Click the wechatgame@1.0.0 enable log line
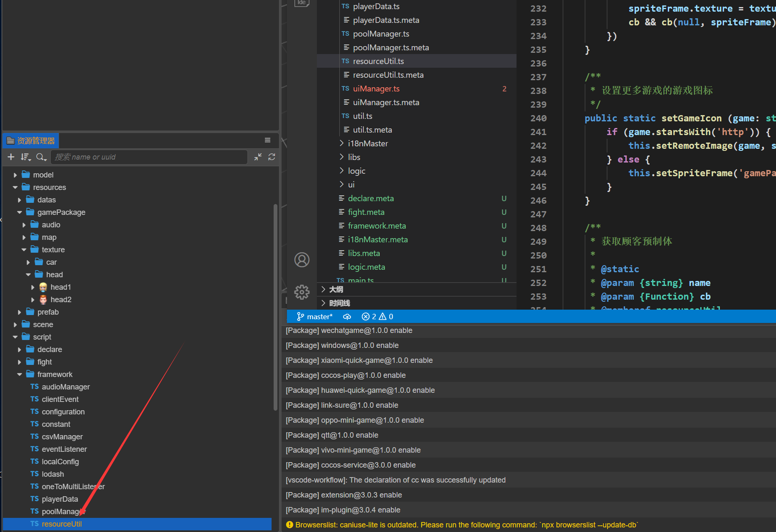This screenshot has width=776, height=532. point(349,330)
